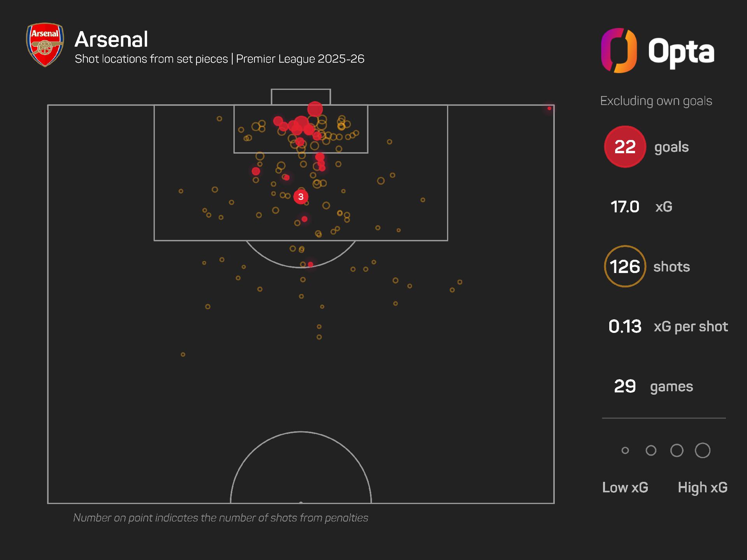Click the Opta wordmark text
This screenshot has height=560, width=747.
coord(681,52)
